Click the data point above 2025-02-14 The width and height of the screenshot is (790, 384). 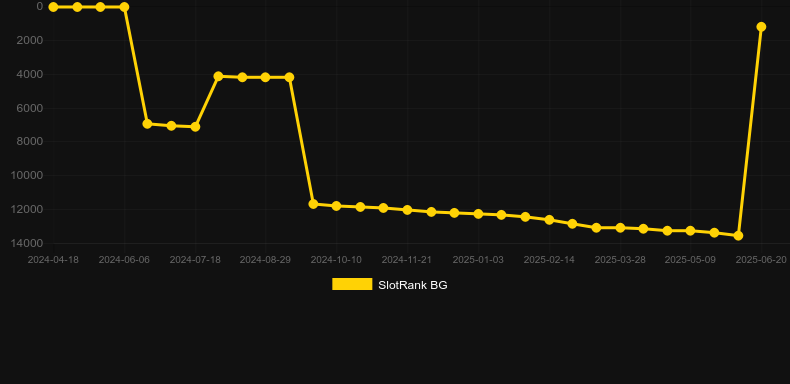[550, 220]
